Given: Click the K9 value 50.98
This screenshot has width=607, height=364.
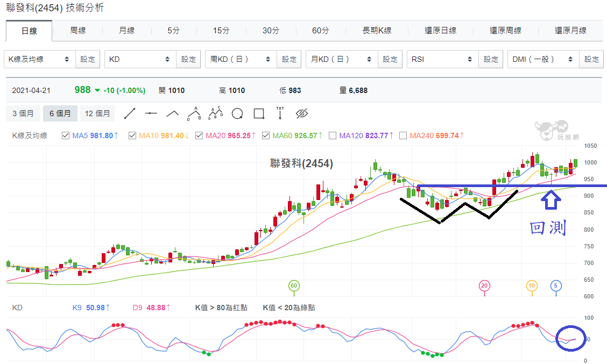Looking at the screenshot, I should tap(95, 308).
